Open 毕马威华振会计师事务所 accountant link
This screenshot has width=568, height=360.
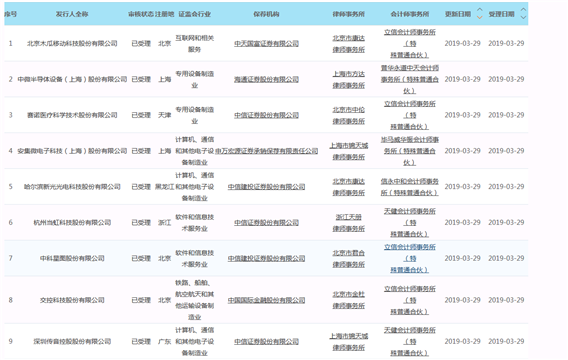410,151
